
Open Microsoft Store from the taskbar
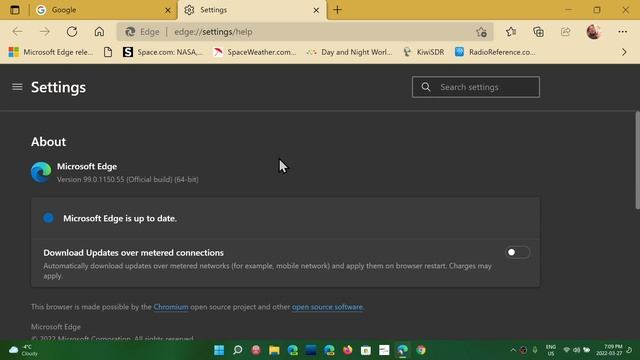pos(366,350)
